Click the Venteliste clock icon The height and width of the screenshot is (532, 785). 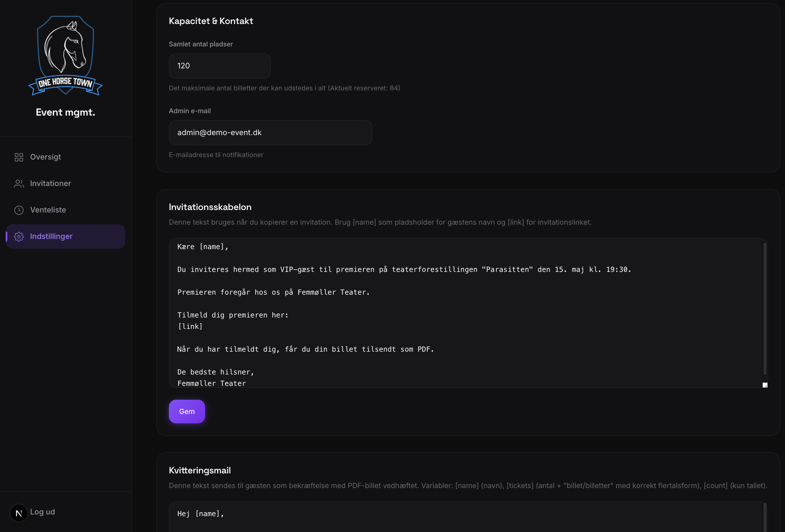click(x=19, y=210)
